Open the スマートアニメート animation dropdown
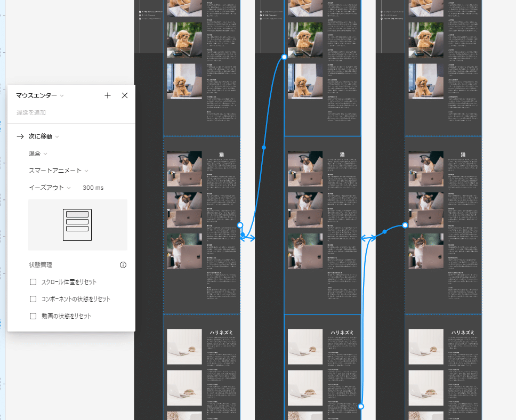Screen dimensions: 516x420 point(58,171)
